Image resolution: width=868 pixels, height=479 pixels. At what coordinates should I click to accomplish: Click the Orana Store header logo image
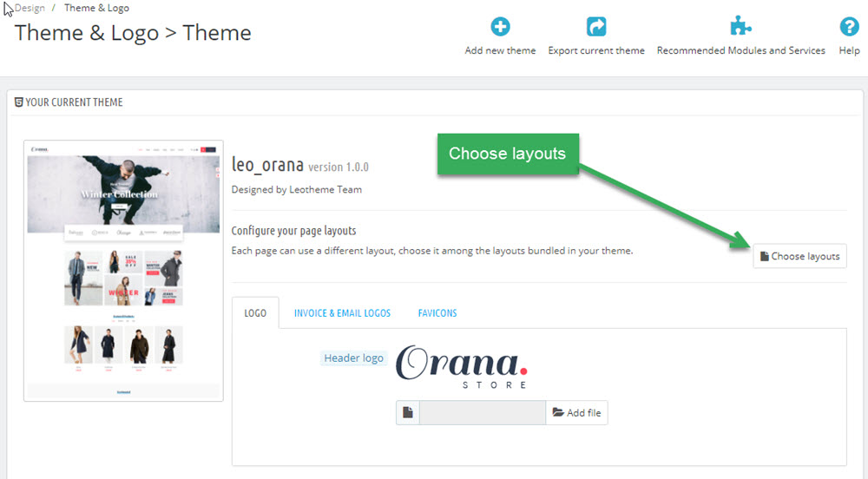coord(462,367)
